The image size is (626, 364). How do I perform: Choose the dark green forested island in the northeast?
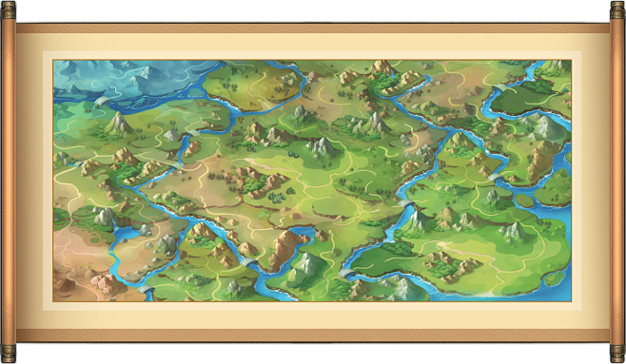pyautogui.click(x=525, y=99)
